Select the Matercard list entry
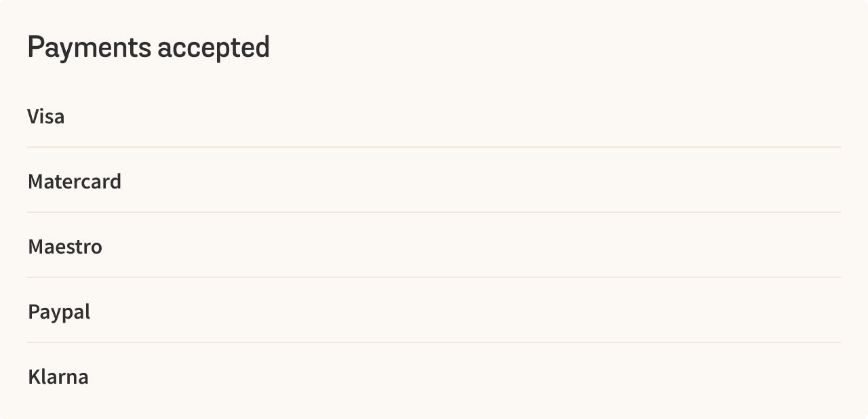 point(434,181)
